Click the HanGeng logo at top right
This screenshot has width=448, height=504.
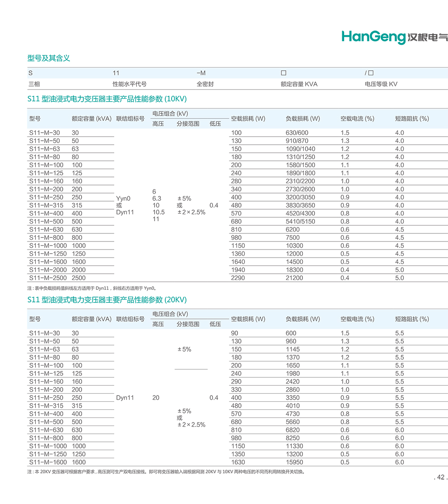click(x=394, y=37)
